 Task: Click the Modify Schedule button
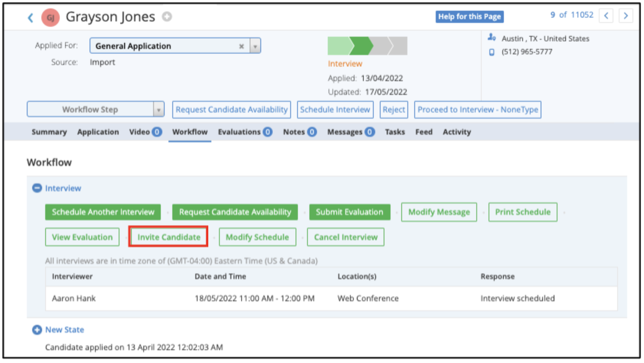[x=257, y=237]
